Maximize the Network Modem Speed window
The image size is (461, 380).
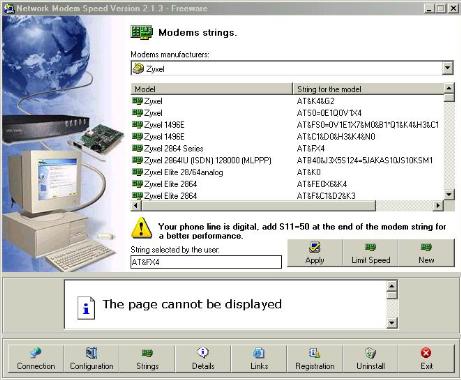[x=441, y=8]
